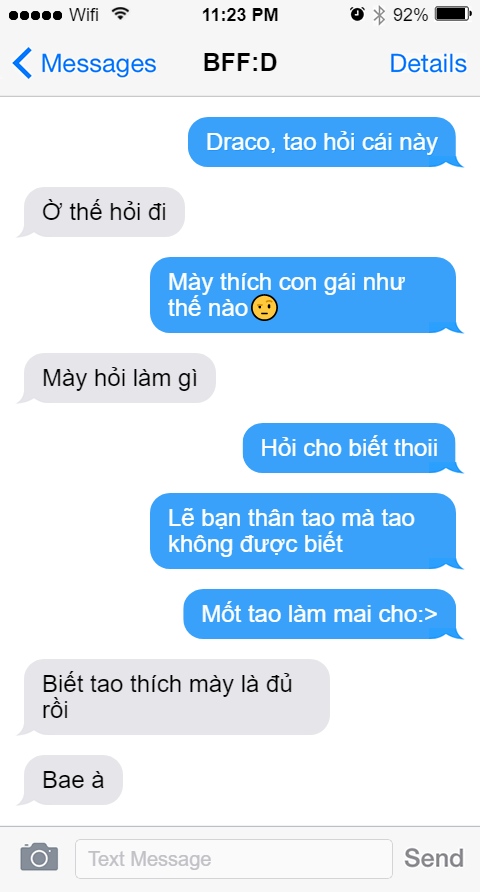Screen dimensions: 480x892
Task: Tap the emoji in the 'thế nào' message
Action: [x=265, y=309]
